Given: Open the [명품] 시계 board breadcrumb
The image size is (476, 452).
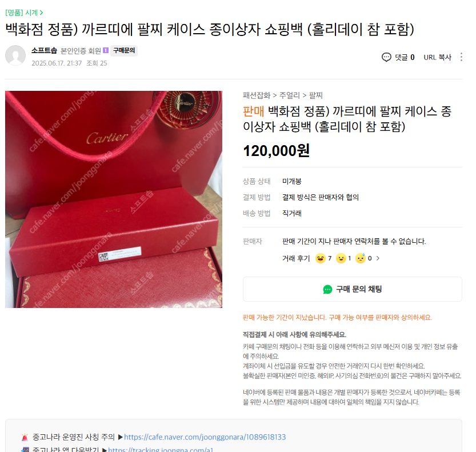Looking at the screenshot, I should (24, 13).
